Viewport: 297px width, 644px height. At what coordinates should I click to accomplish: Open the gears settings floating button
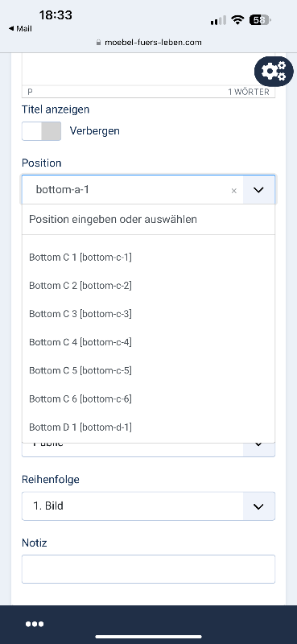pyautogui.click(x=274, y=72)
